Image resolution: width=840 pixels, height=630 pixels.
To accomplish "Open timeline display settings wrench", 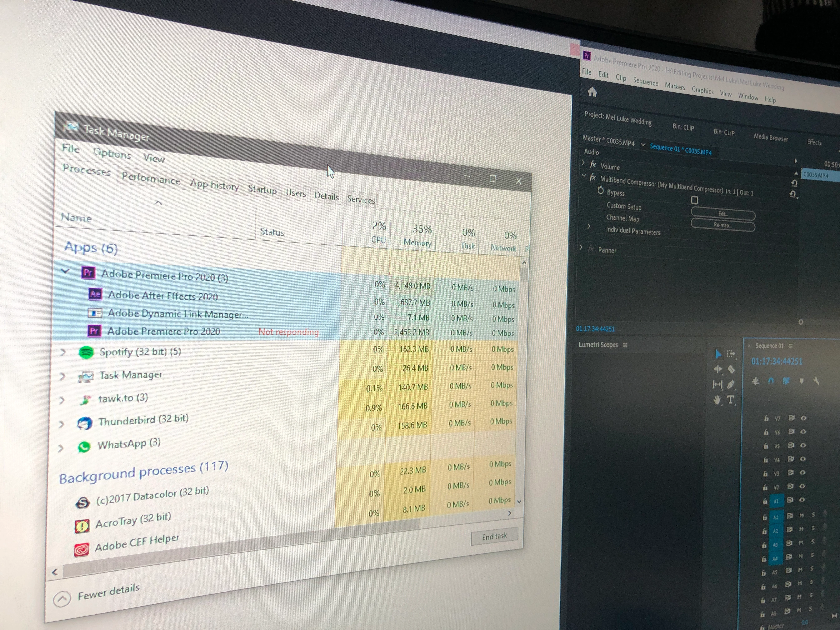I will tap(816, 381).
